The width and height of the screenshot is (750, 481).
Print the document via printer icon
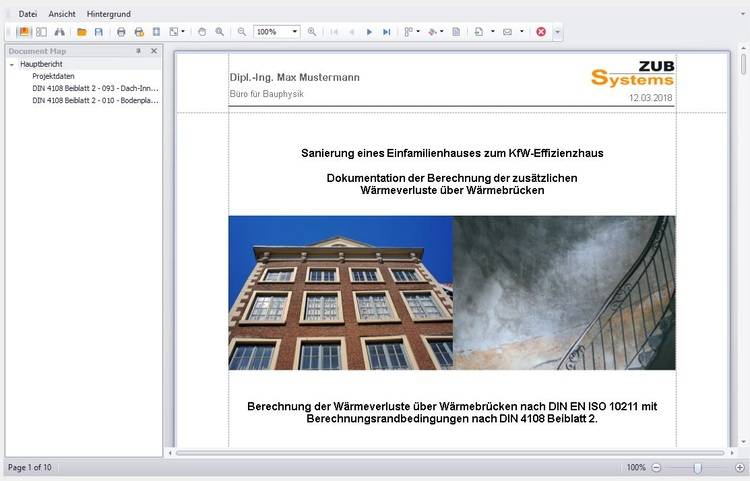tap(121, 32)
